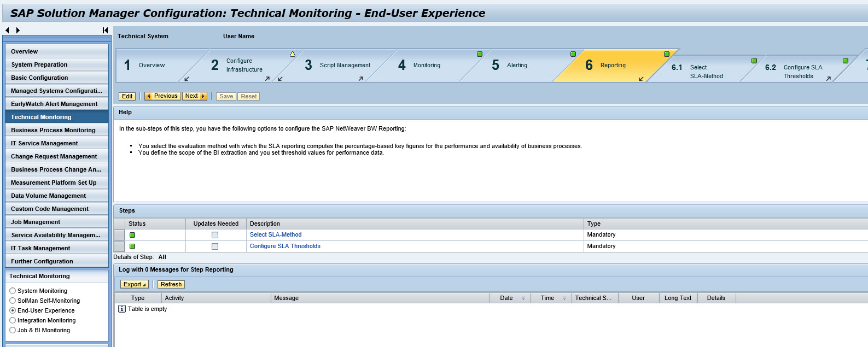Click green status icon in Select SLA-Method row
The width and height of the screenshot is (868, 347).
pyautogui.click(x=132, y=235)
